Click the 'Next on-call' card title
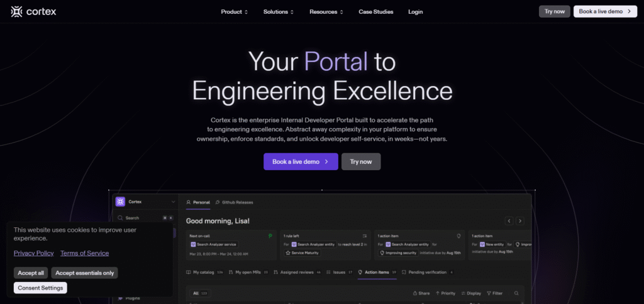Viewport: 644px width, 304px height. tap(199, 236)
